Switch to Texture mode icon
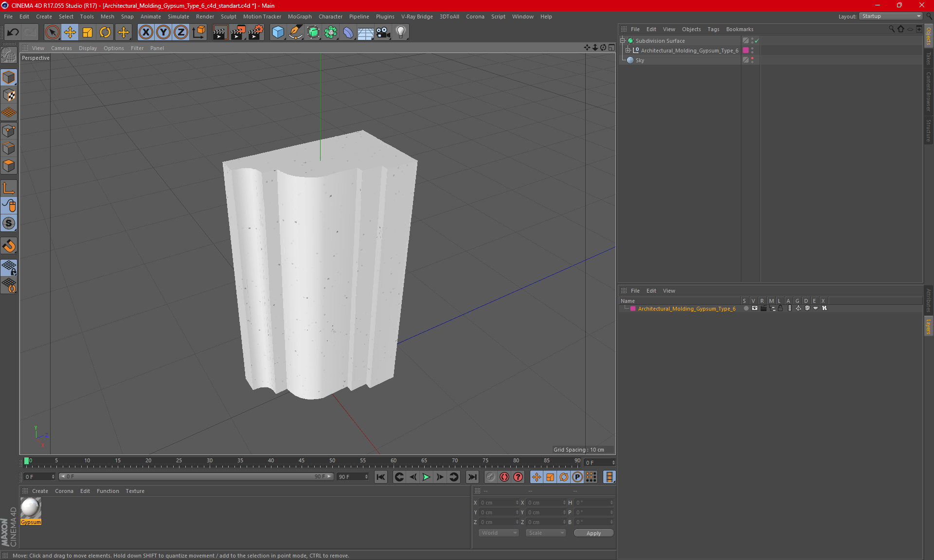 9,95
